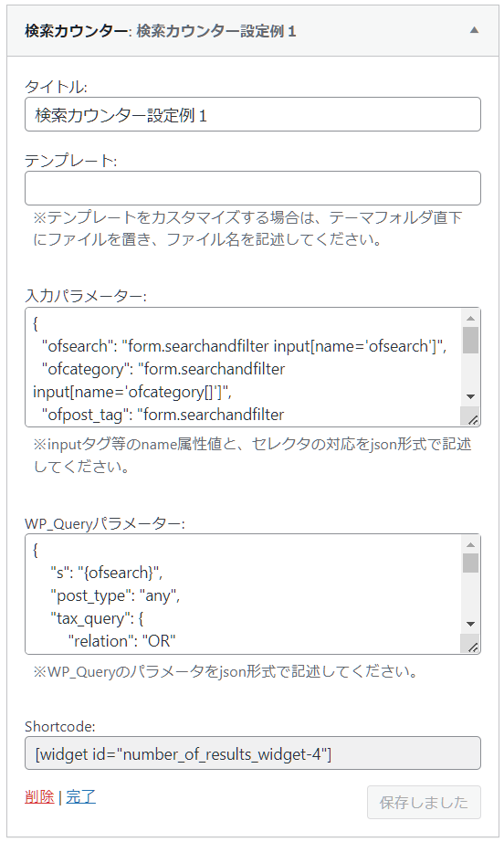This screenshot has width=504, height=842.
Task: Collapse the 検索カウンター widget panel arrow
Action: click(474, 30)
